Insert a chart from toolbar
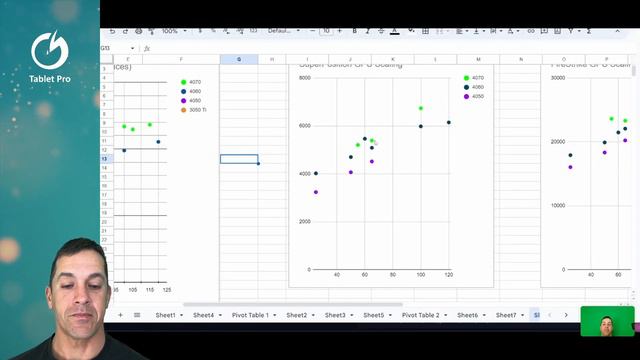Screen dimensions: 640x360 pos(558,31)
